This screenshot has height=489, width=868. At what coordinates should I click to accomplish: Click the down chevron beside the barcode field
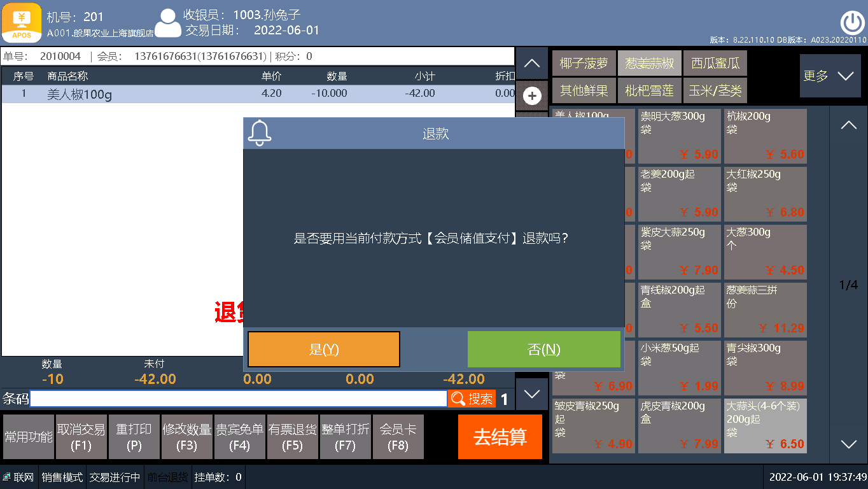(532, 394)
